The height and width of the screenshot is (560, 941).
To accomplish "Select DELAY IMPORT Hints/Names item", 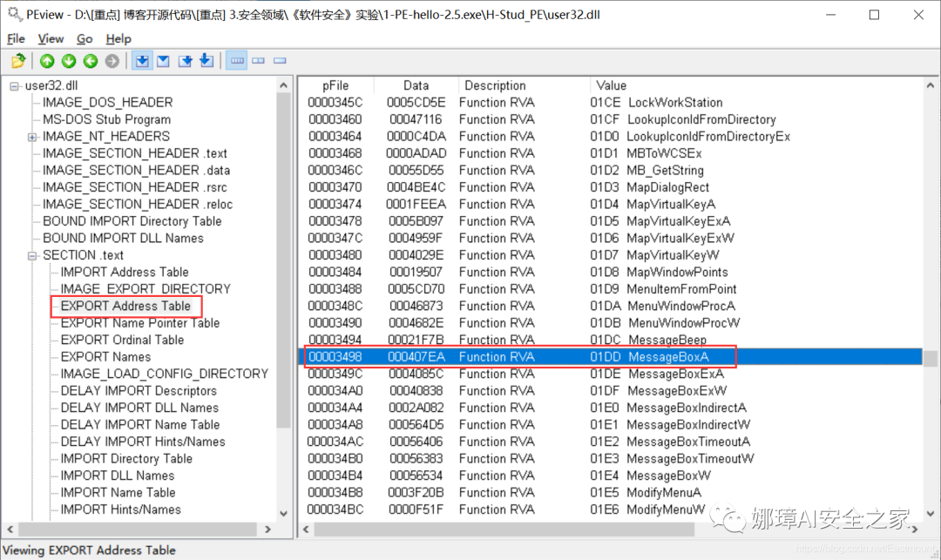I will [x=143, y=442].
